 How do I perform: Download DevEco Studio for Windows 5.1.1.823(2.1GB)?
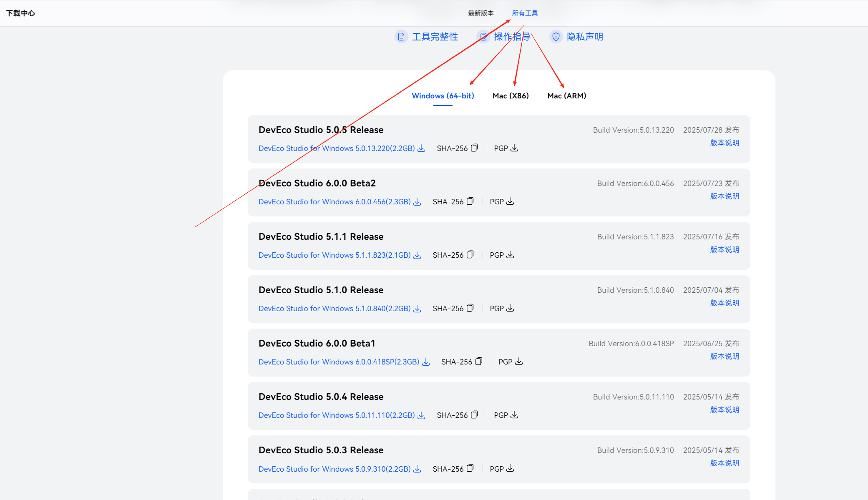335,255
